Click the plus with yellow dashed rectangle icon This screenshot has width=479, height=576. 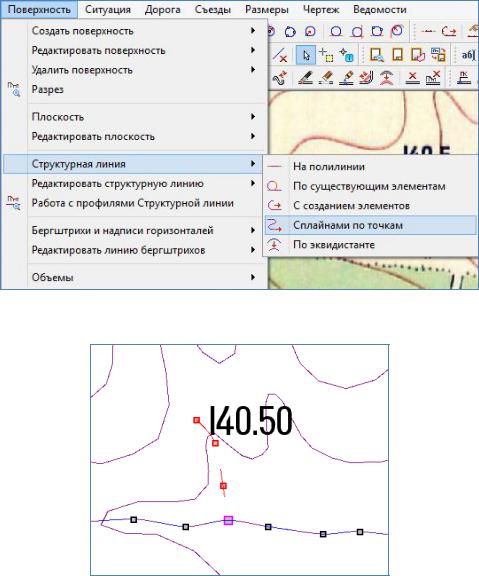pyautogui.click(x=326, y=55)
